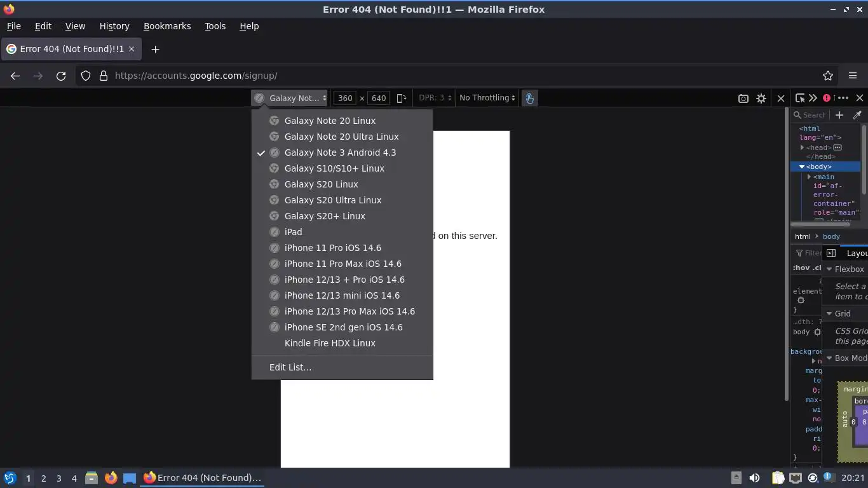
Task: Collapse the body element node
Action: pos(802,166)
